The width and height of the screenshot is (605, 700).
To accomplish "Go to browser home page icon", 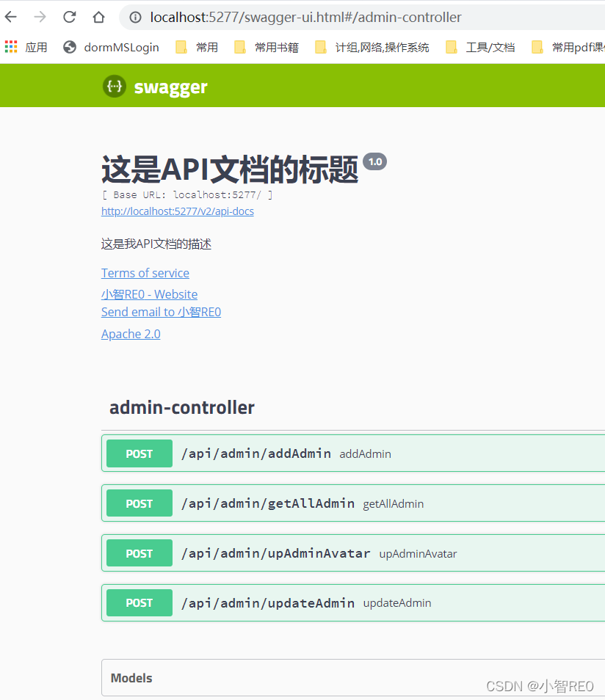I will click(98, 17).
